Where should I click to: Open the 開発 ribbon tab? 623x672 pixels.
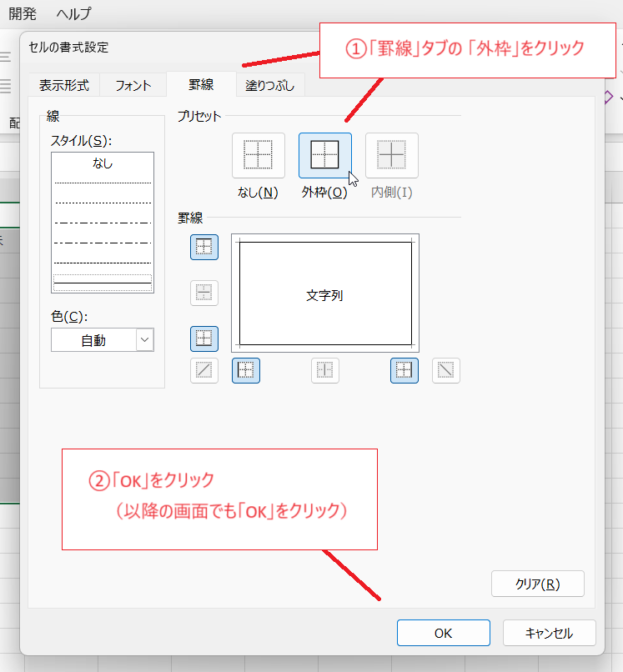point(23,13)
